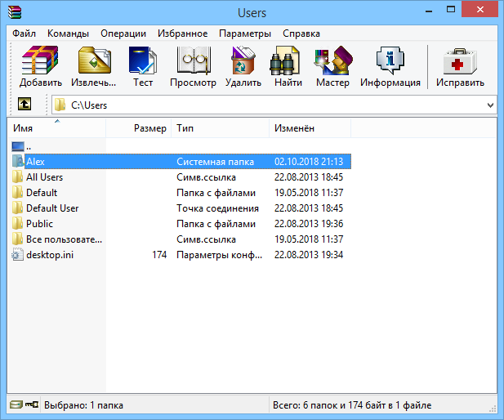Click the Добавить (Add) toolbar icon
The width and height of the screenshot is (504, 420).
tap(41, 66)
